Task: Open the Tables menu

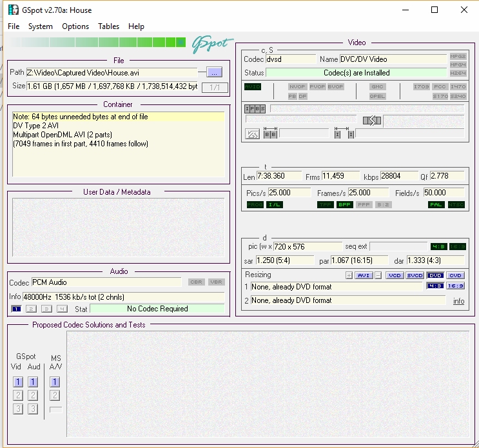Action: (108, 26)
